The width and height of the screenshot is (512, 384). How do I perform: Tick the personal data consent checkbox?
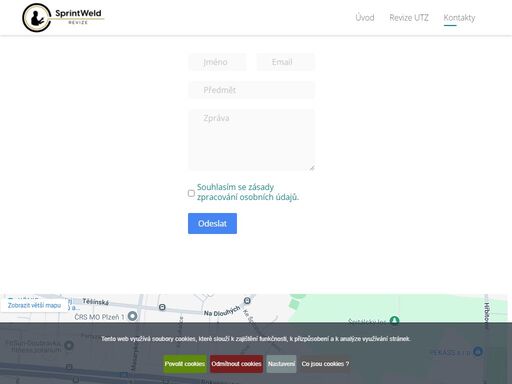coord(191,193)
